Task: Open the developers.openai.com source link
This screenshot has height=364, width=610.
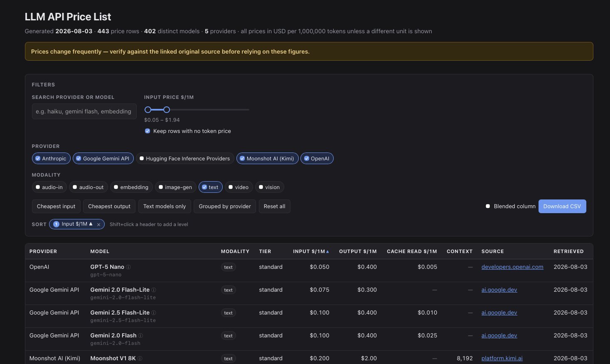Action: pyautogui.click(x=512, y=267)
